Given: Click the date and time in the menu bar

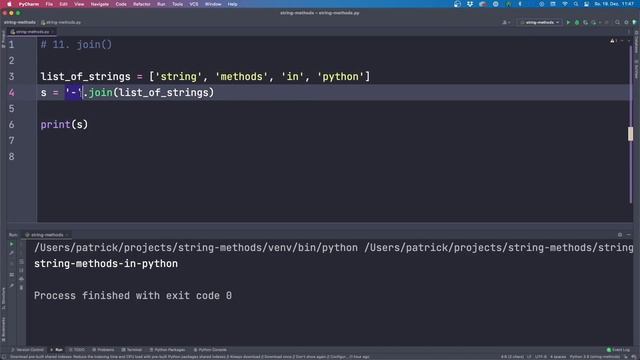Looking at the screenshot, I should 614,4.
